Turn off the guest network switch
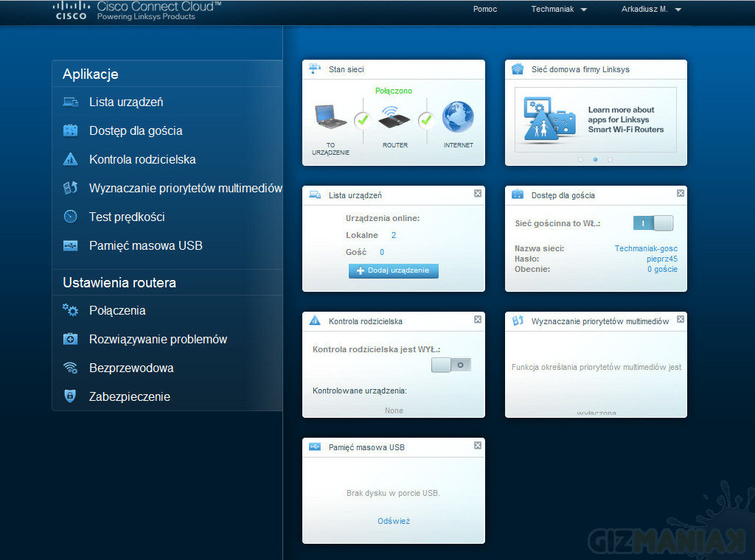Viewport: 755px width, 560px height. tap(653, 223)
